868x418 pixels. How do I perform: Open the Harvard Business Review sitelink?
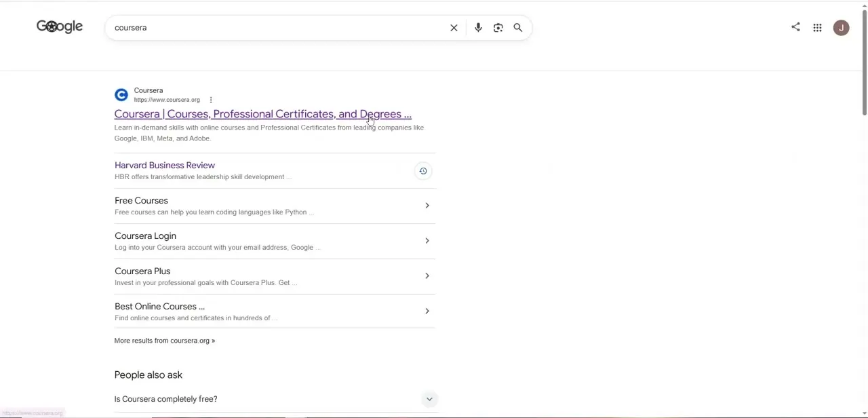point(165,165)
